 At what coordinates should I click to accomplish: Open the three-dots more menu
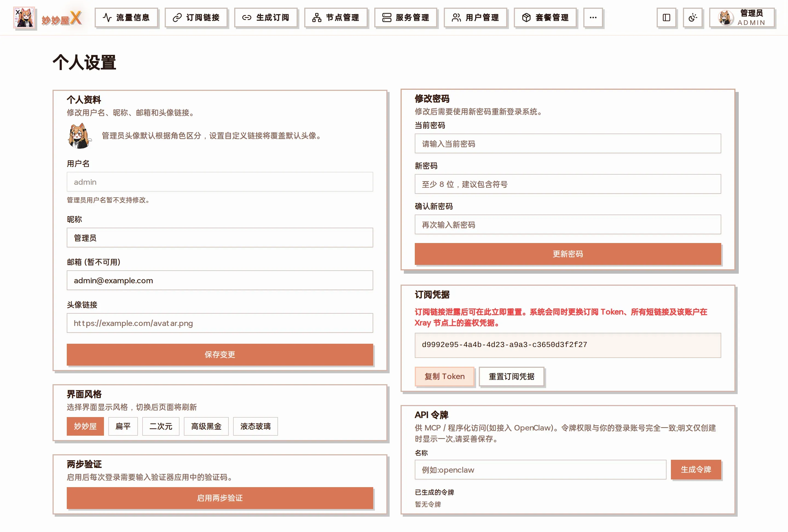pos(593,17)
